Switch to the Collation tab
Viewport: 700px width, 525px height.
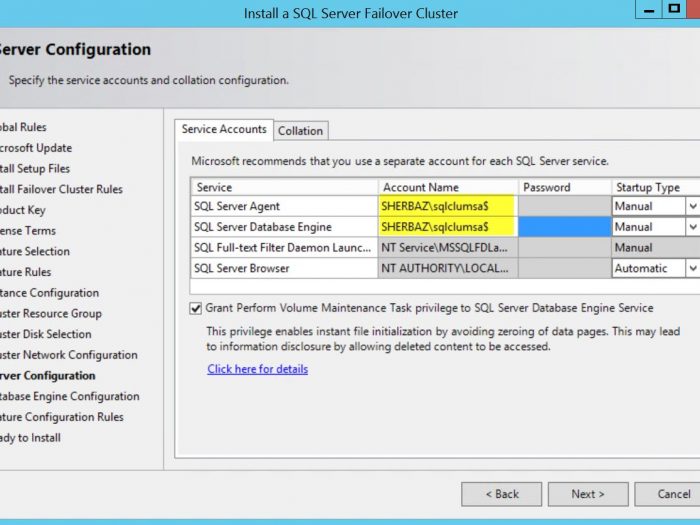point(301,131)
